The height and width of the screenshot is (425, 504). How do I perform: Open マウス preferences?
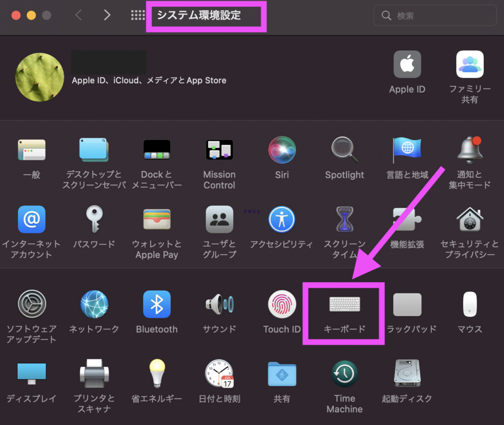tap(470, 304)
